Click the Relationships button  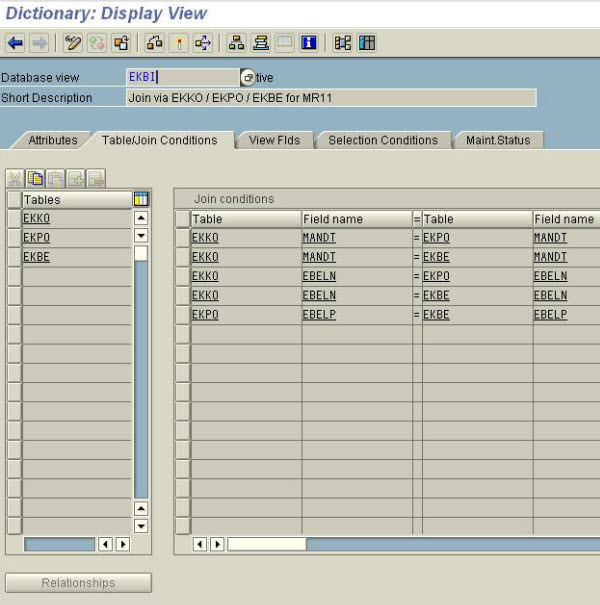pyautogui.click(x=78, y=583)
